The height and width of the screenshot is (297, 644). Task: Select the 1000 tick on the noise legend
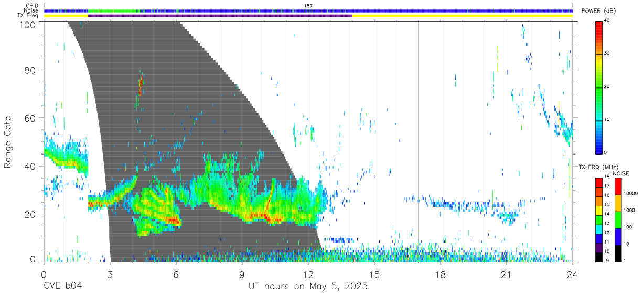pos(629,210)
